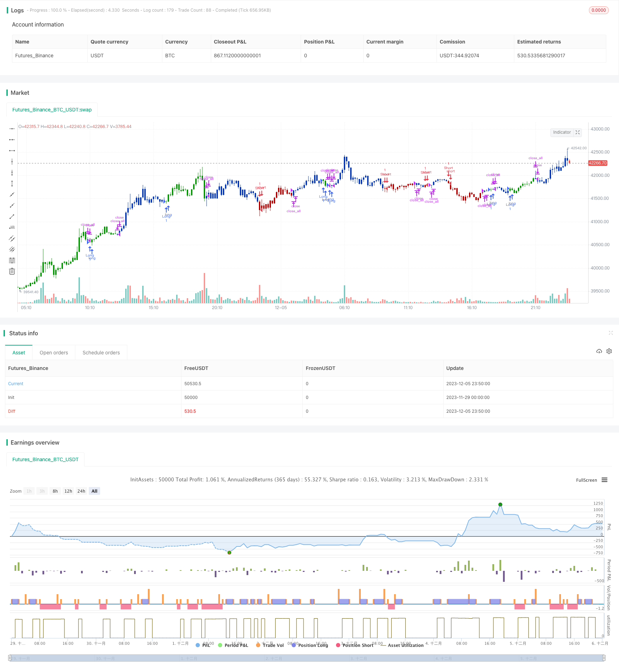Set the earnings zoom to 8h
This screenshot has height=672, width=619.
pyautogui.click(x=55, y=491)
